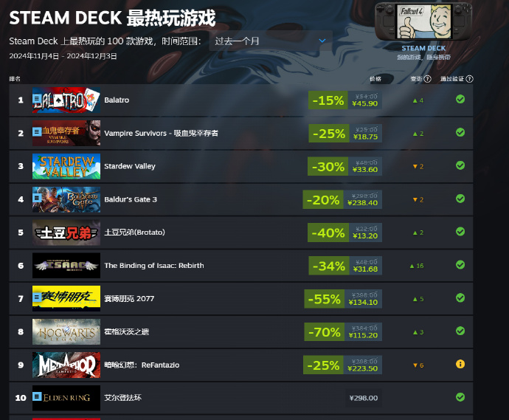Click the help icon beside the rank change header
Image resolution: width=509 pixels, height=420 pixels.
(x=428, y=79)
